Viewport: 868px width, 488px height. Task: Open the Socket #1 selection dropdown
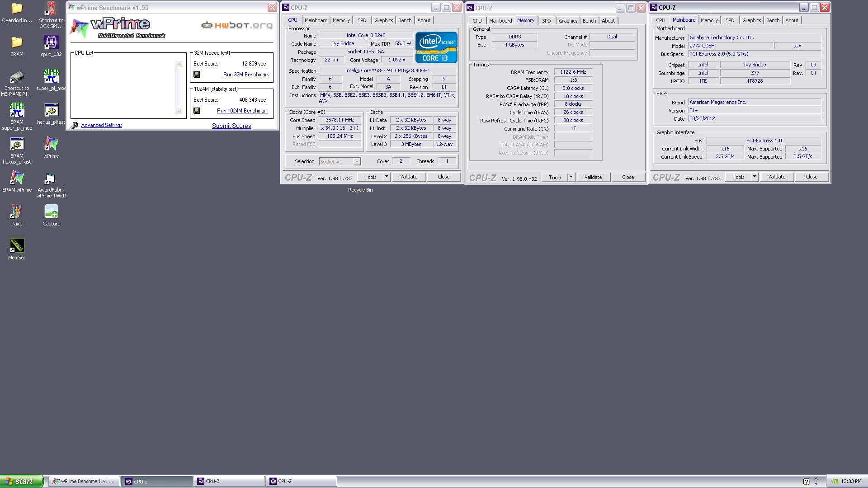click(340, 161)
